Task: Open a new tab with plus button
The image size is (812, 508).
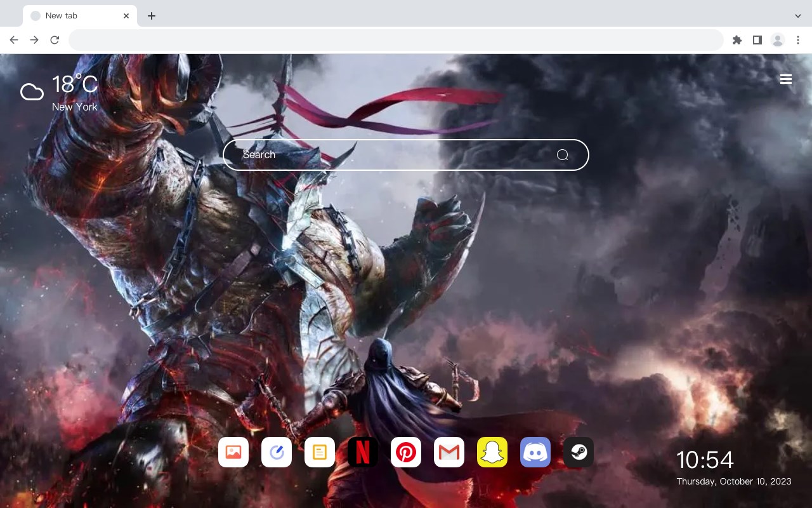Action: tap(151, 16)
